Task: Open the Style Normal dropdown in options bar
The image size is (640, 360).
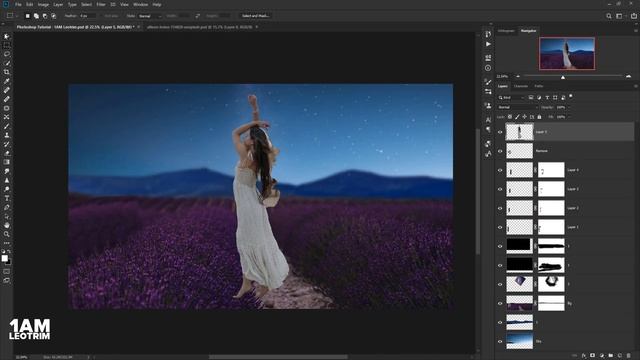Action: click(x=150, y=16)
